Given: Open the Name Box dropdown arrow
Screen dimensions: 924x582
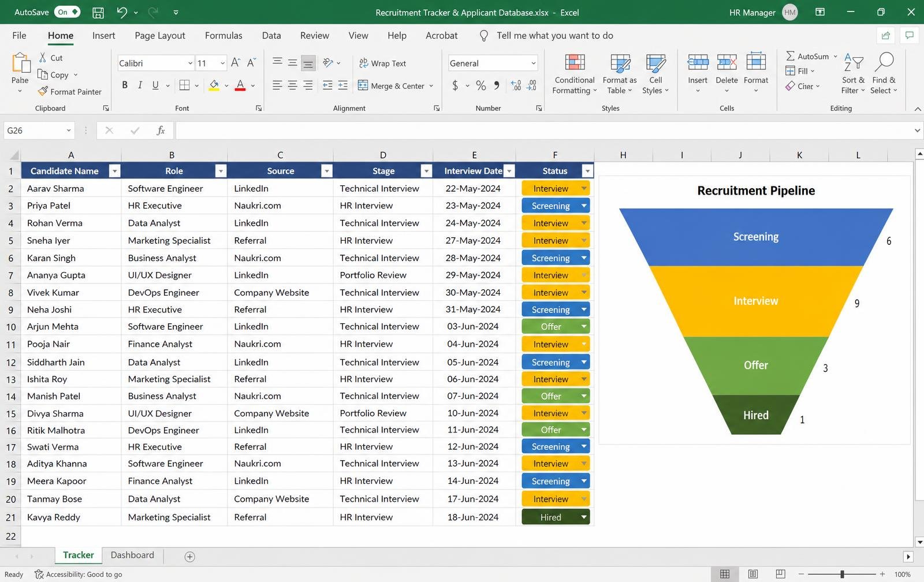Looking at the screenshot, I should point(69,130).
